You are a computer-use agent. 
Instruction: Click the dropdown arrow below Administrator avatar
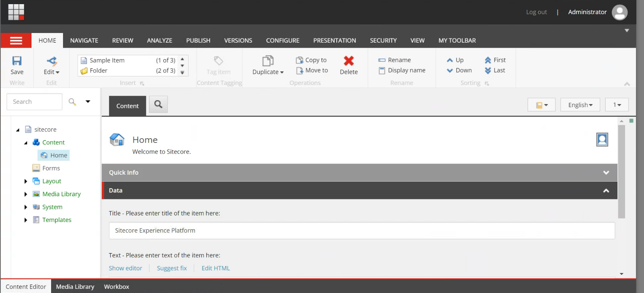tap(627, 30)
